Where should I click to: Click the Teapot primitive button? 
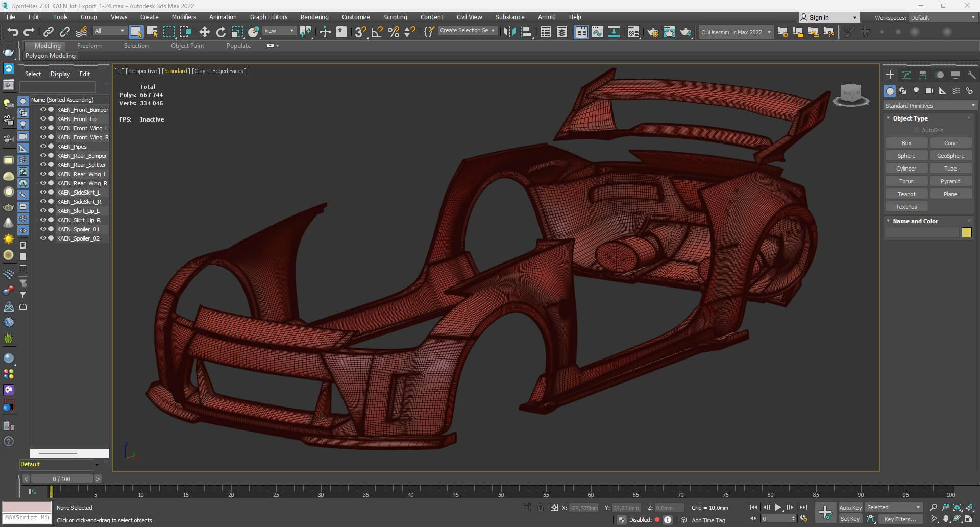[906, 194]
